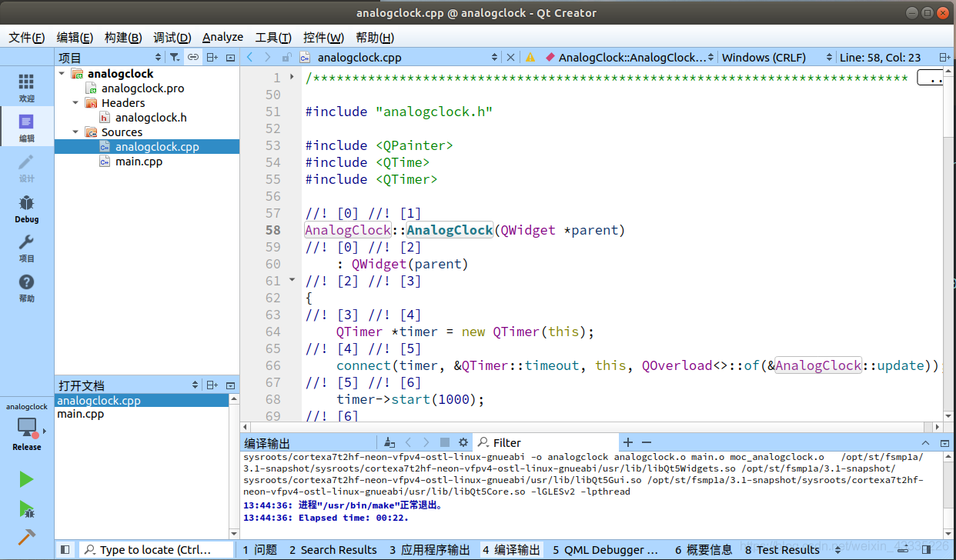Screen dimensions: 956x560
Task: Toggle synchronize with editor in project panel
Action: click(192, 57)
